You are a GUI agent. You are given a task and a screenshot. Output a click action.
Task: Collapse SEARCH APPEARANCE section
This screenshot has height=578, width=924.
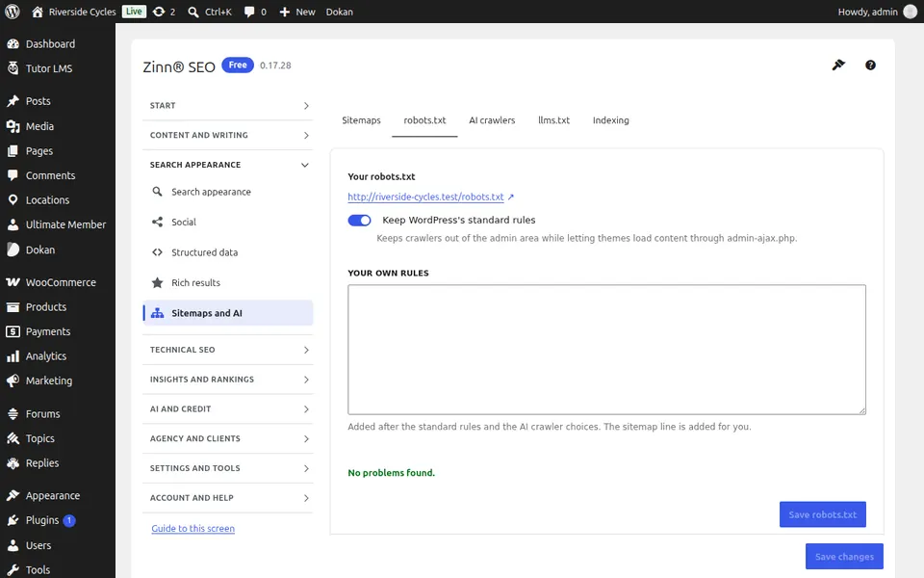point(228,165)
